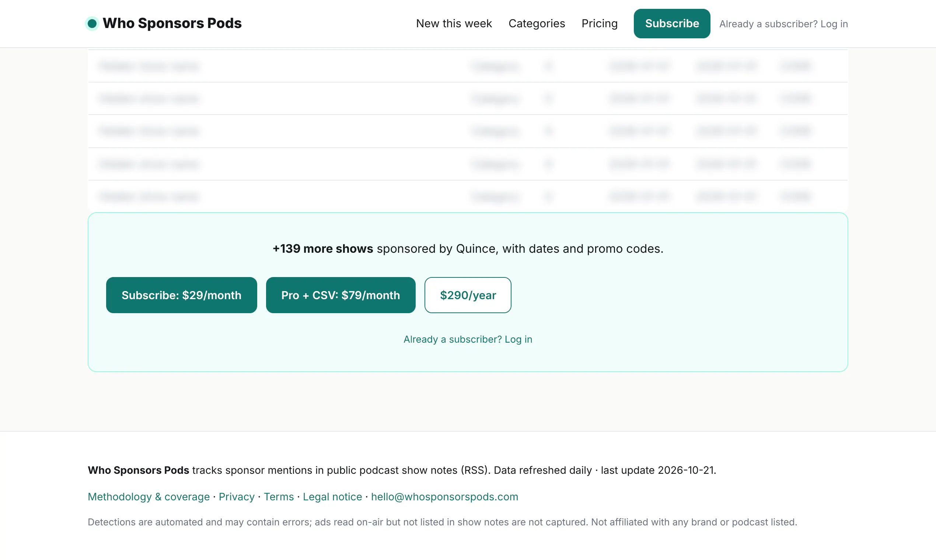Click 'last update 2026-10-21' footer text
Image resolution: width=936 pixels, height=560 pixels.
pos(658,470)
